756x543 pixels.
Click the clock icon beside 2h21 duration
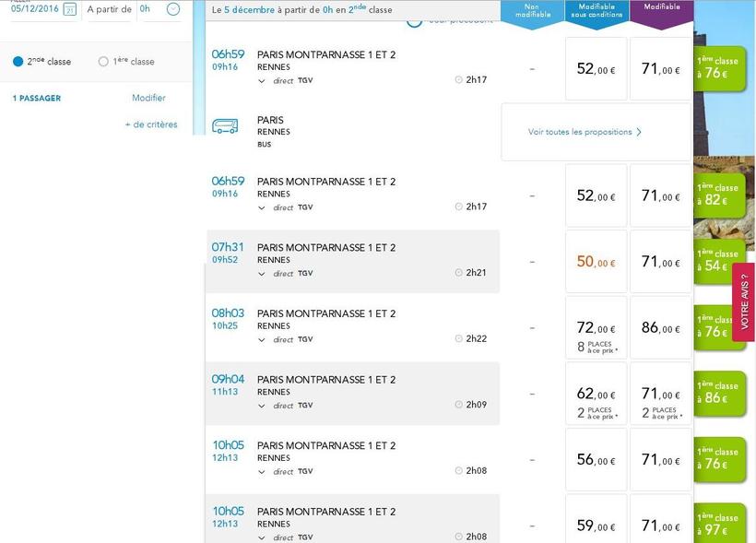tap(459, 273)
